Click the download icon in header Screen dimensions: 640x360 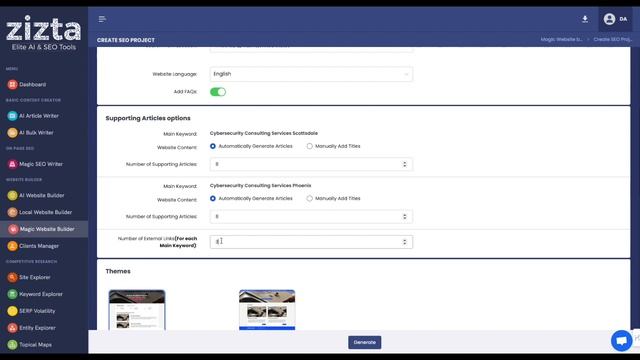click(x=585, y=19)
